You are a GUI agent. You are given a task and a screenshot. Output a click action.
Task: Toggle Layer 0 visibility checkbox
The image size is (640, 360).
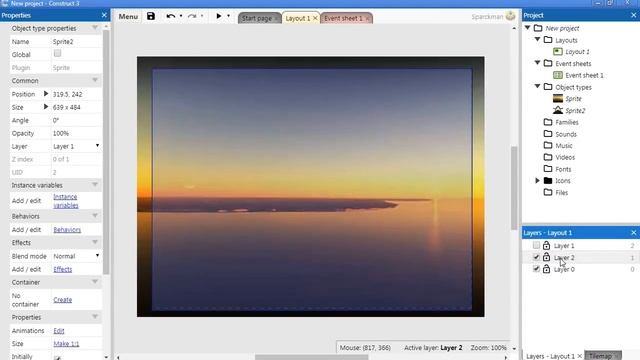536,269
